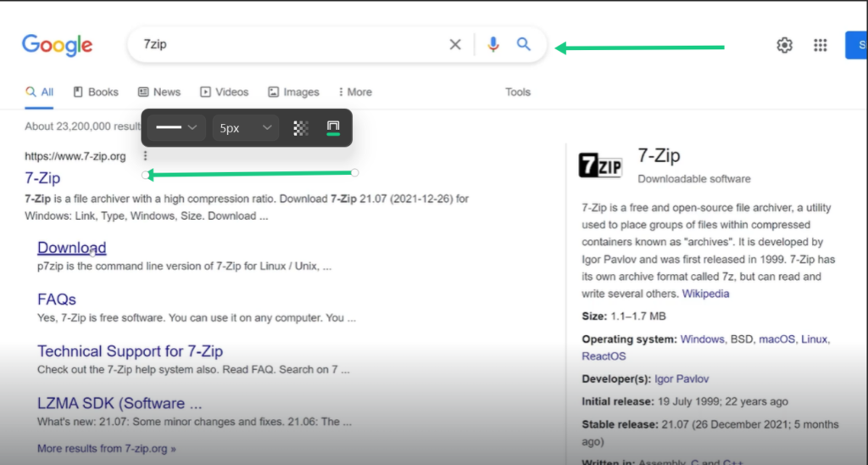Open the FAQs sitelink

[x=57, y=300]
